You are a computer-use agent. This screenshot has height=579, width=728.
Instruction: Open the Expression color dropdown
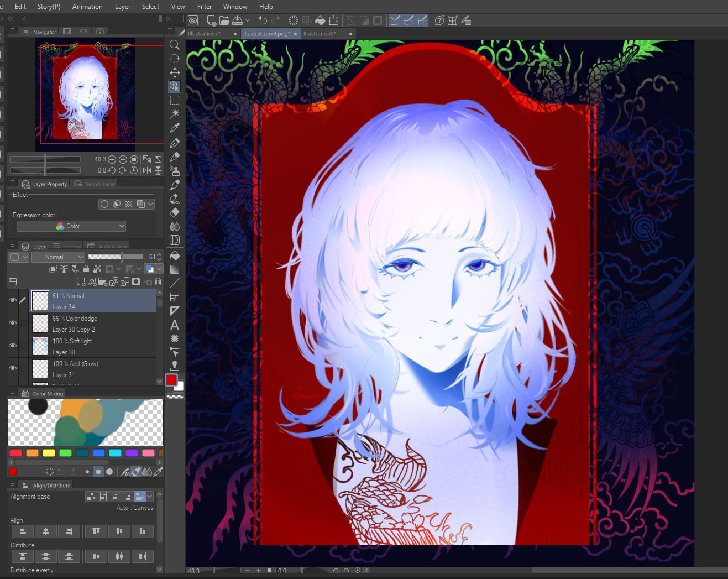(x=71, y=226)
